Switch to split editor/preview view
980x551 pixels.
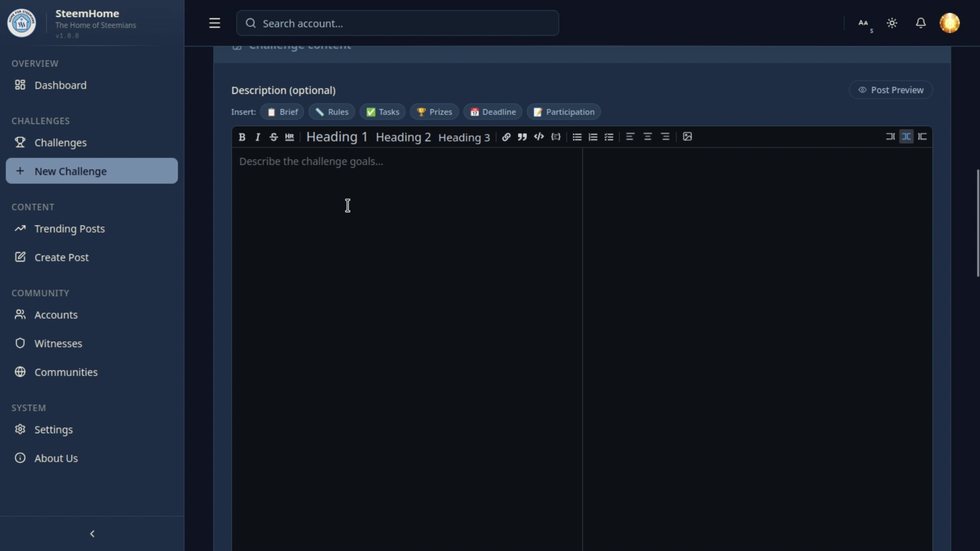[906, 137]
